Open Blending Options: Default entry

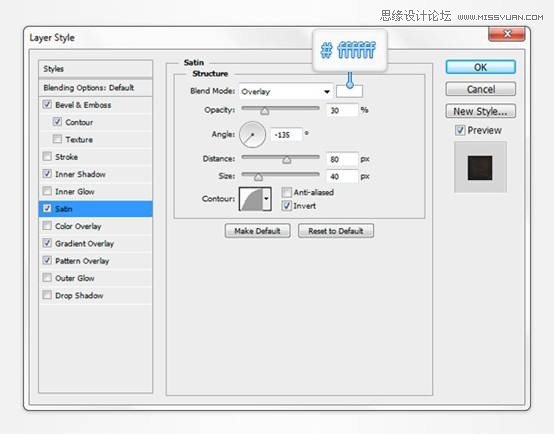[x=95, y=88]
